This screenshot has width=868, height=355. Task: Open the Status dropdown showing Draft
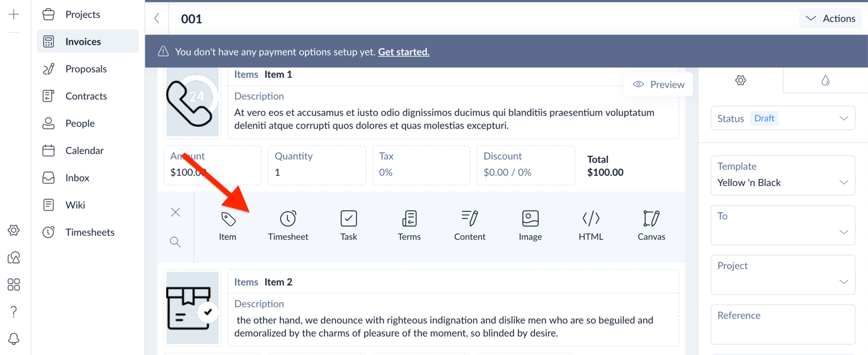coord(782,119)
